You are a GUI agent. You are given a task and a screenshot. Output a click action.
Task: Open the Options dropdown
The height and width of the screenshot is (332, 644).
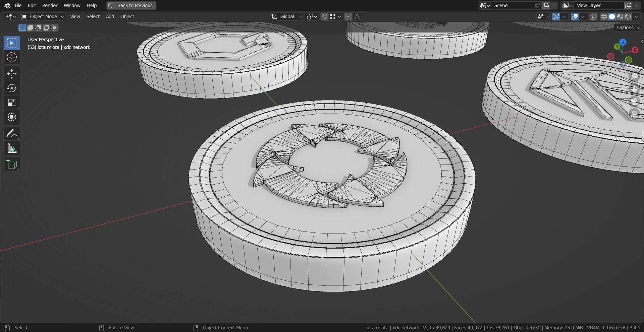pyautogui.click(x=628, y=27)
